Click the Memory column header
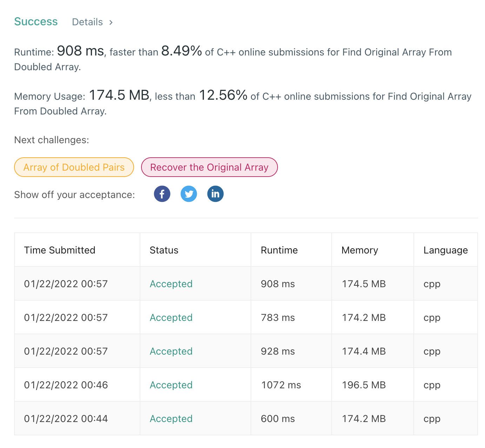Screen dimensions: 485x448 pos(360,250)
